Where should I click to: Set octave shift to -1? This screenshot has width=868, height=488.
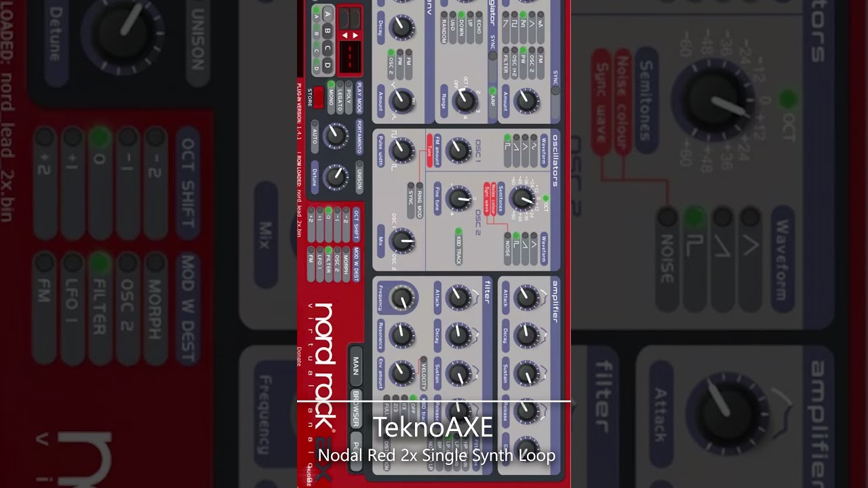(338, 224)
